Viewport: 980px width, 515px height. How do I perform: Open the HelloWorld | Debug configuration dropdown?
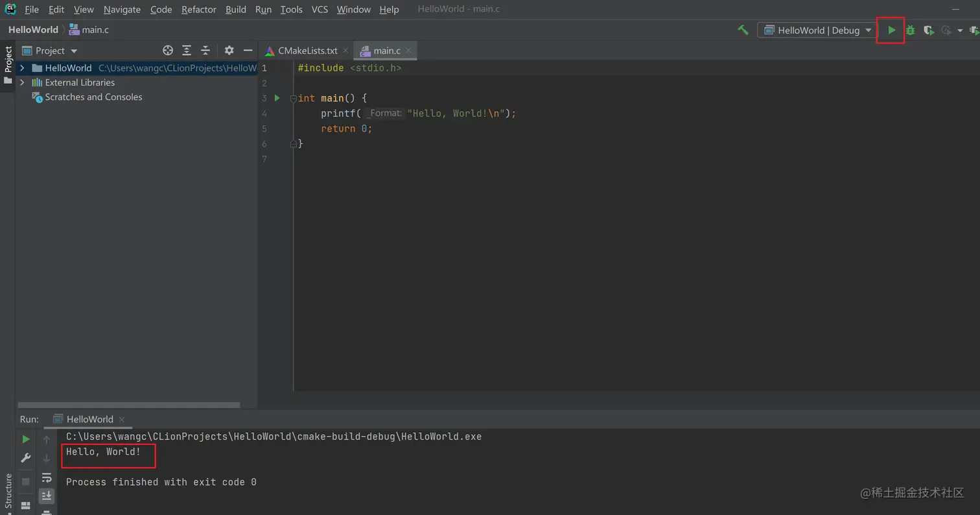819,30
